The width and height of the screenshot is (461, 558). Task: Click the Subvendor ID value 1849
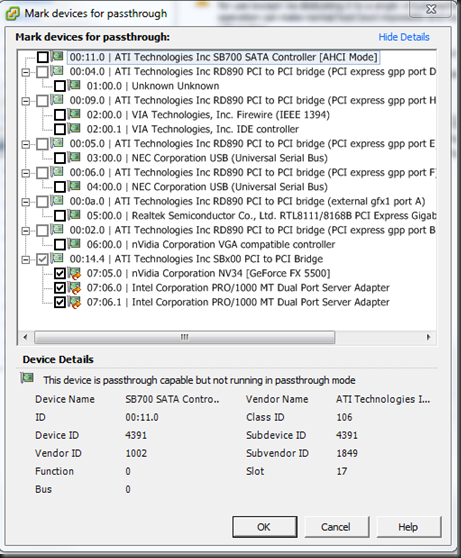[x=347, y=453]
